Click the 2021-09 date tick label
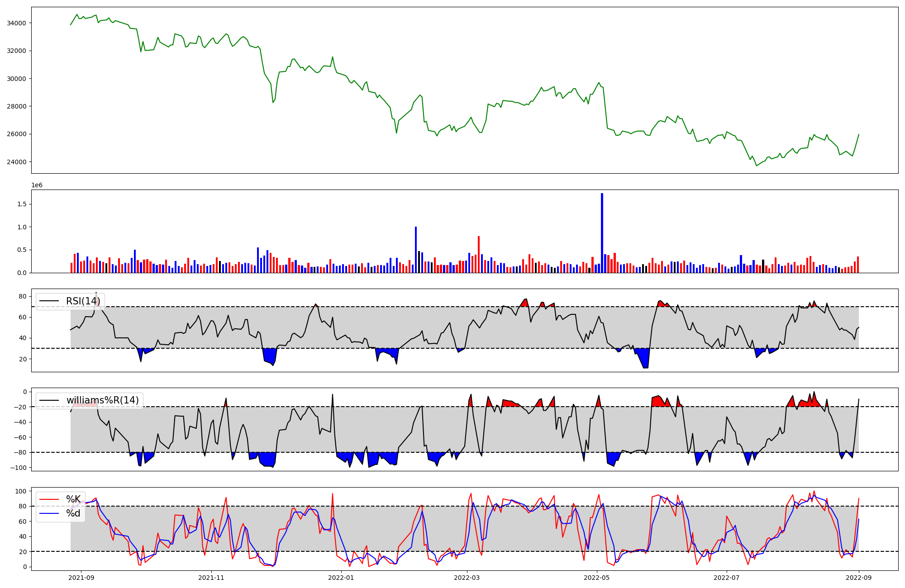The width and height of the screenshot is (905, 588). [81, 578]
